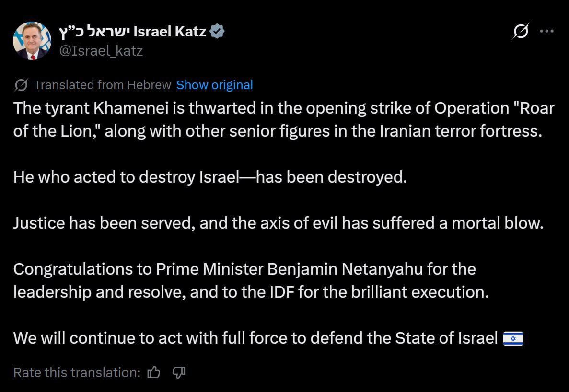
Task: Click the line "He who acted to destroy Israel"
Action: tap(210, 177)
